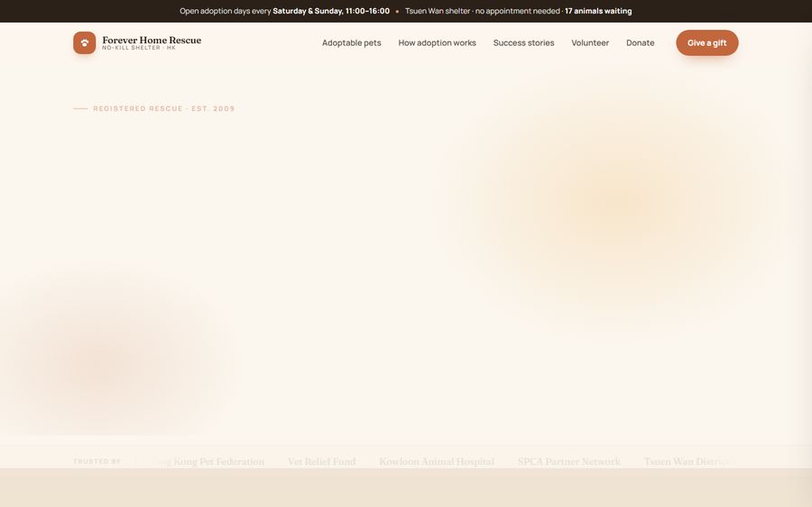Click the TRUSTED BY label
The width and height of the screenshot is (812, 507).
(97, 461)
